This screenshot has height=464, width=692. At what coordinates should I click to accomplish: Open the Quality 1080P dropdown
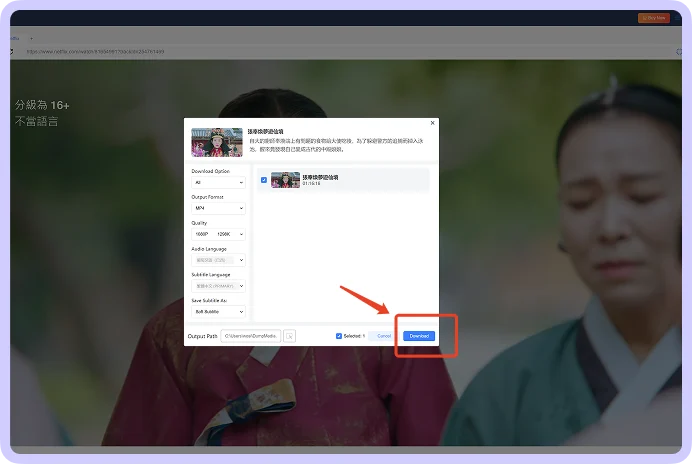tap(218, 234)
